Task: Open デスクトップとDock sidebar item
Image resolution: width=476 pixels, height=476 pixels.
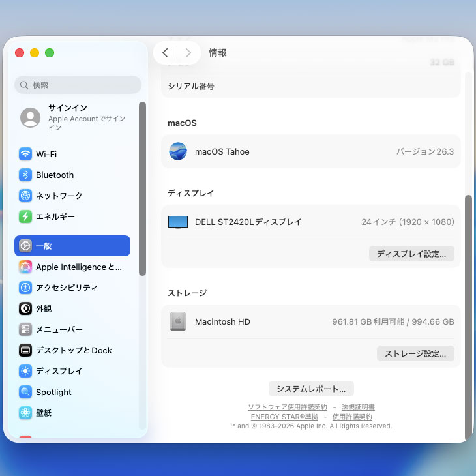Action: pyautogui.click(x=74, y=350)
